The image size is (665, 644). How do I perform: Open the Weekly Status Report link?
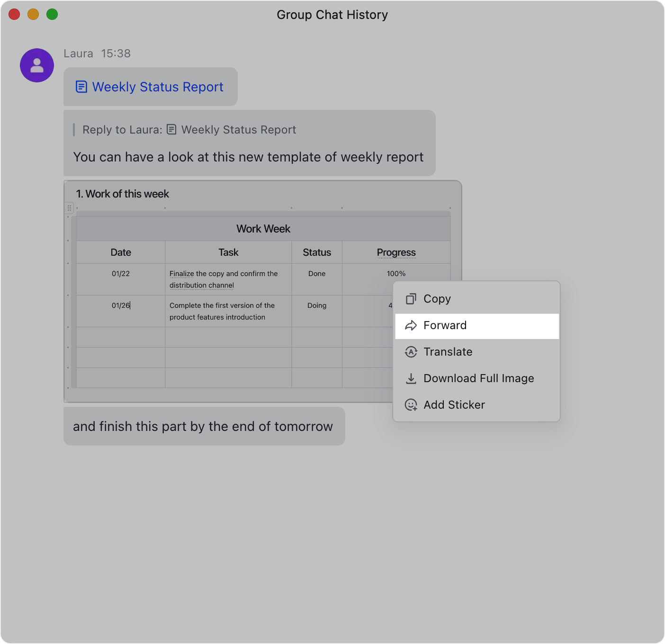coord(158,87)
